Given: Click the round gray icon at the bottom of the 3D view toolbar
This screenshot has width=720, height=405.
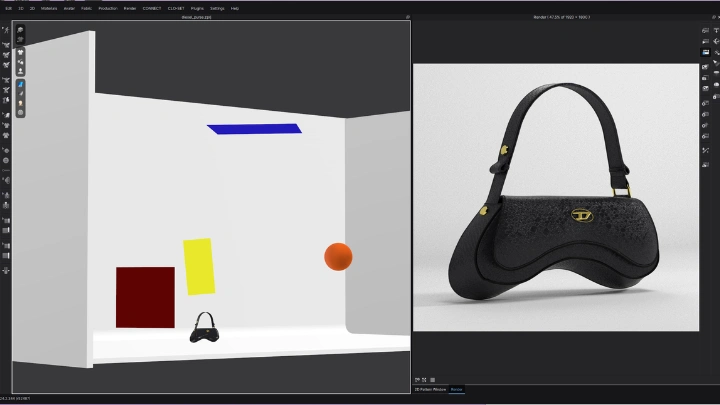Looking at the screenshot, I should [x=20, y=112].
